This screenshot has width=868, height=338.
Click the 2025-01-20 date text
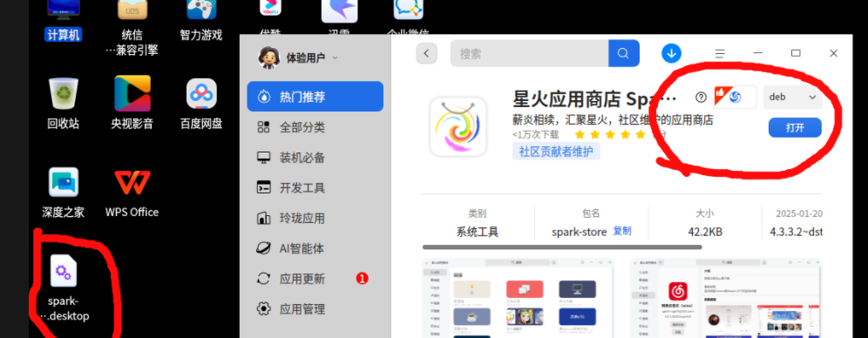point(799,213)
